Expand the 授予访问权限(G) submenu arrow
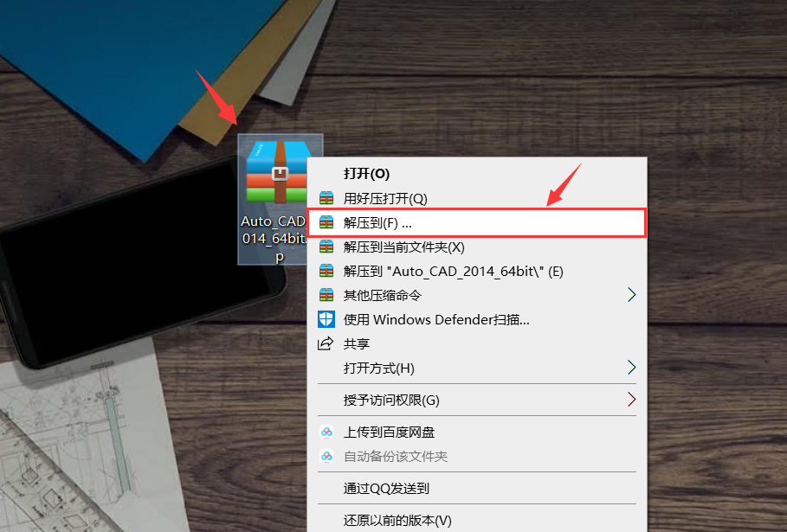Viewport: 787px width, 532px height. pos(631,400)
